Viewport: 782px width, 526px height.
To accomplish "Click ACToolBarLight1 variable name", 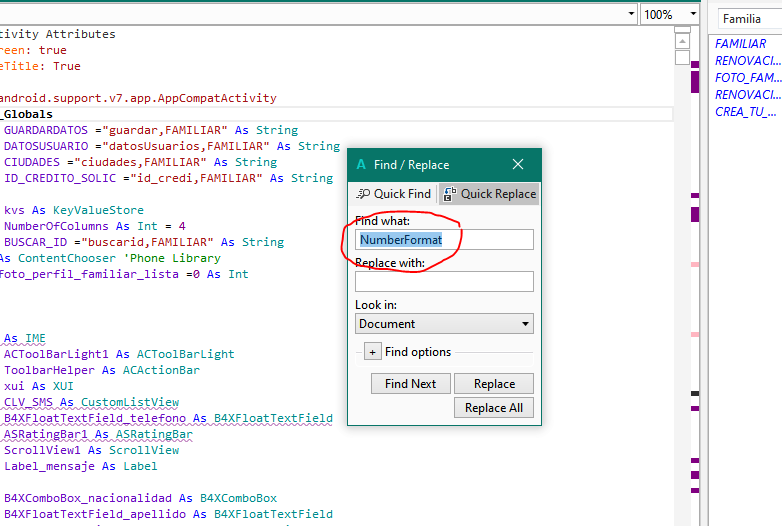I will click(x=56, y=354).
